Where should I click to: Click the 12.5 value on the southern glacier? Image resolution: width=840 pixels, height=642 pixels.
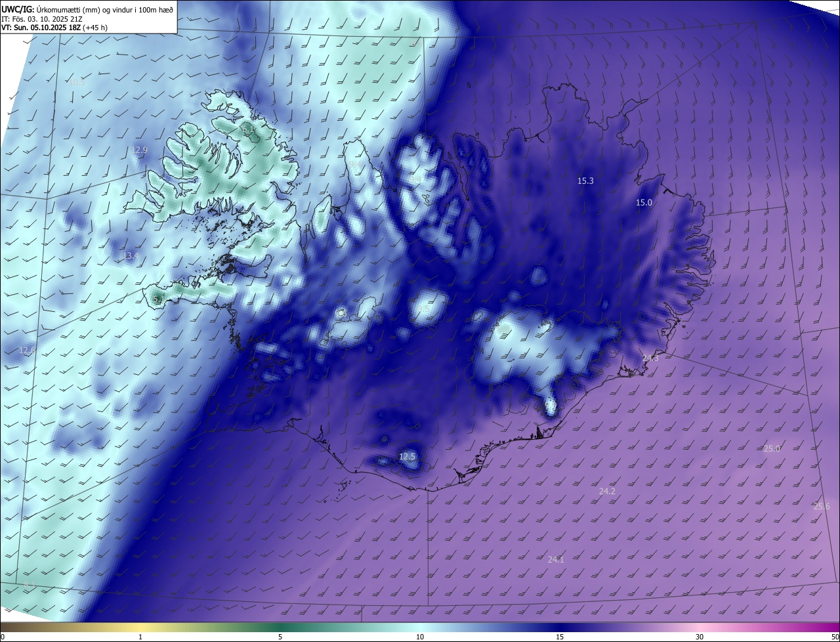(408, 456)
